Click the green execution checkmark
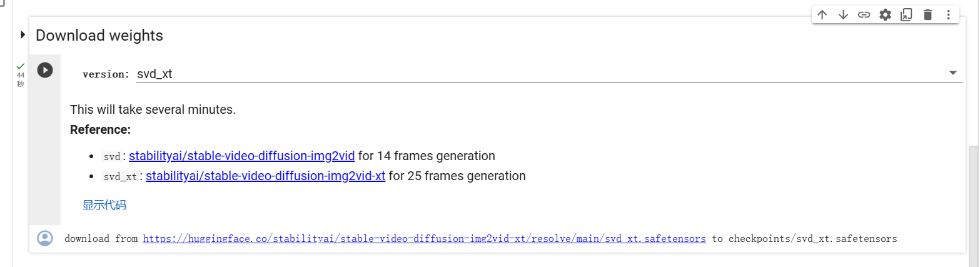 (21, 66)
